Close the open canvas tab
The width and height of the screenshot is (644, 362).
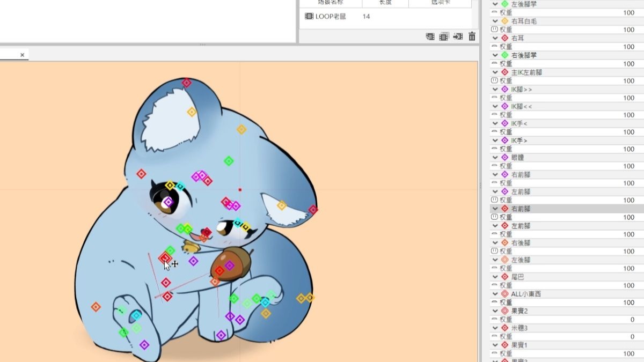(x=23, y=55)
